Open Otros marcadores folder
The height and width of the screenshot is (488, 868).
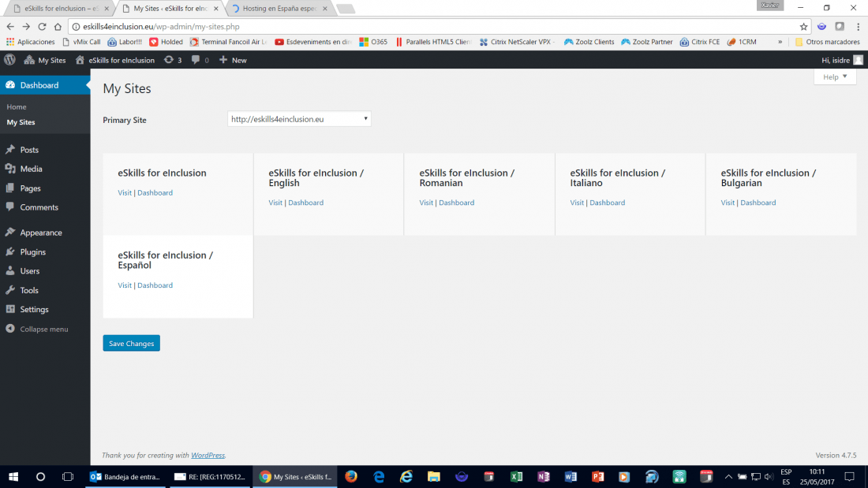coord(828,42)
